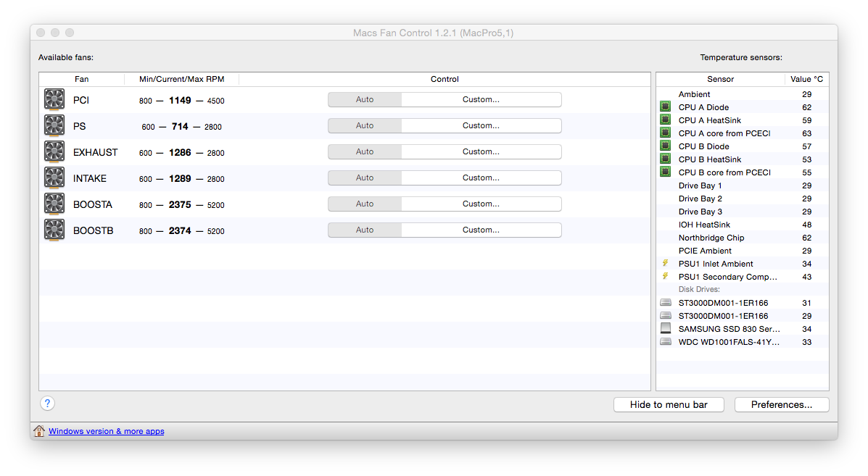Click Hide to menu bar button

[x=669, y=405]
